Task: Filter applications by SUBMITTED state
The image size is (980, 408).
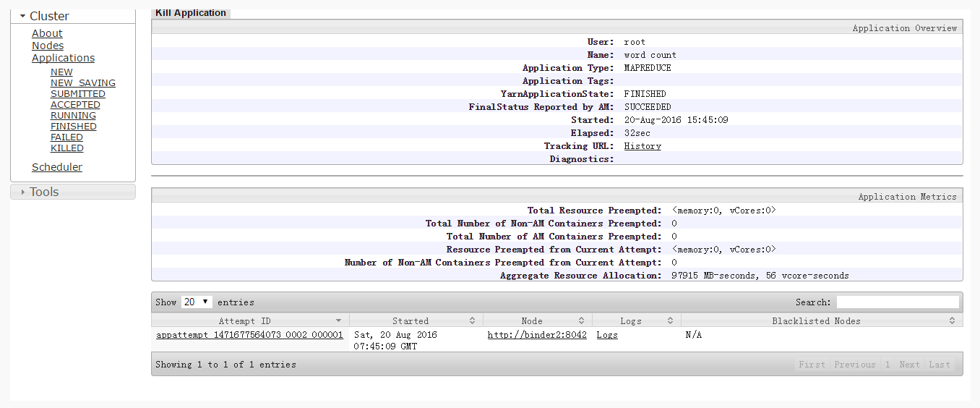Action: pos(78,94)
